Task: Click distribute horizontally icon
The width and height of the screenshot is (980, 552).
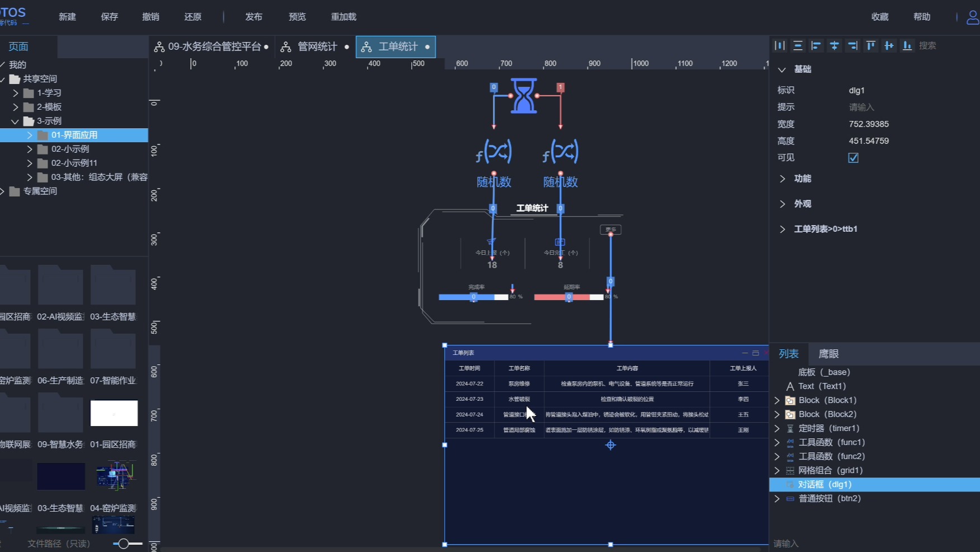Action: point(780,45)
